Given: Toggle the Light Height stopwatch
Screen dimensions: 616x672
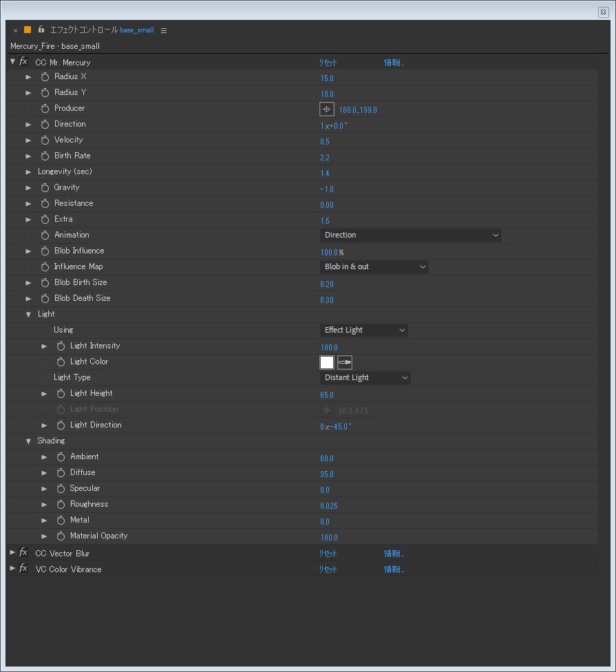Looking at the screenshot, I should (x=61, y=394).
